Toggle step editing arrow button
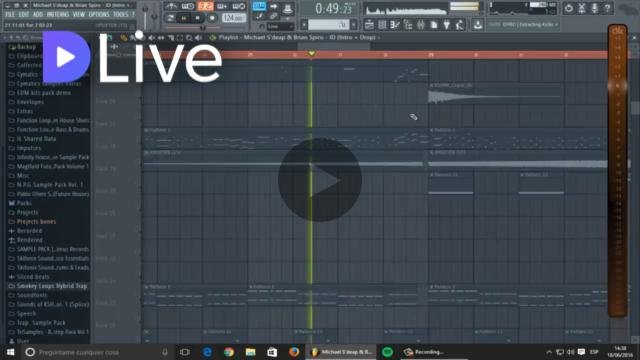640x360 pixels. 273,6
